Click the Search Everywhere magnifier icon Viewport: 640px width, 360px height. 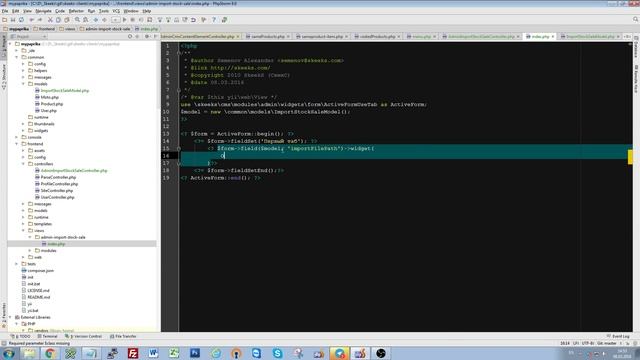pos(636,19)
